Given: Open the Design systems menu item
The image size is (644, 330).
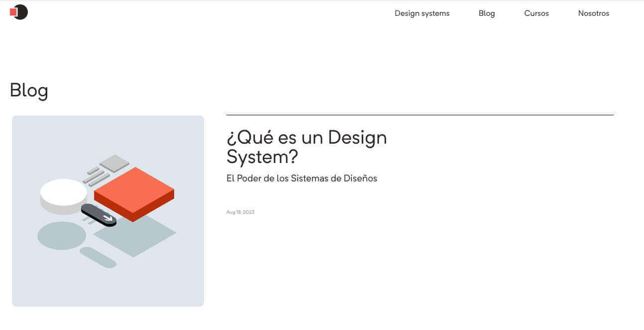Looking at the screenshot, I should point(422,13).
